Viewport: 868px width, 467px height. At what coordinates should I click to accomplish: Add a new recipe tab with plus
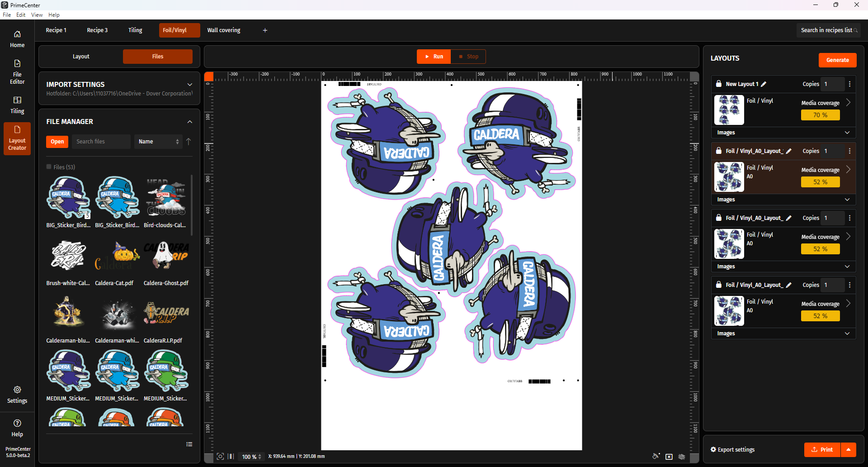pyautogui.click(x=265, y=30)
